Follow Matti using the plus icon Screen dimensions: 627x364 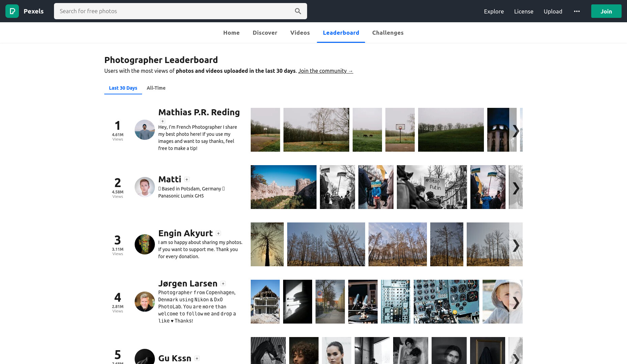point(187,179)
